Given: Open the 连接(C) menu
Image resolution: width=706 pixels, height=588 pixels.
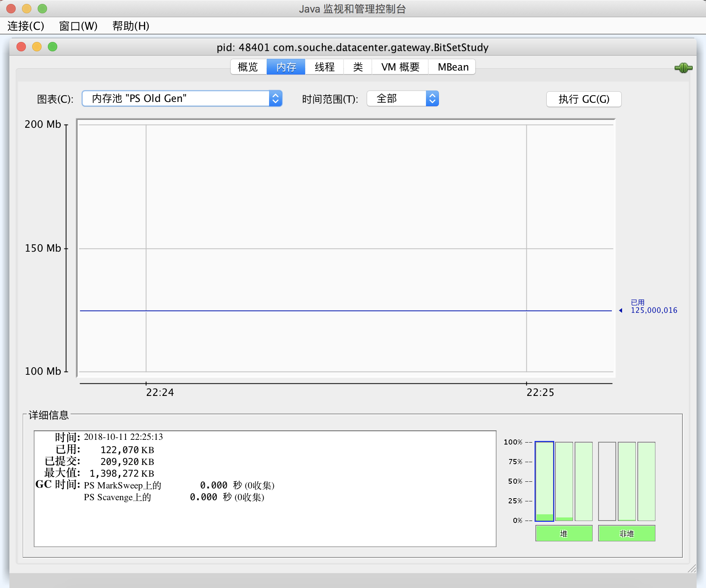Looking at the screenshot, I should [25, 26].
